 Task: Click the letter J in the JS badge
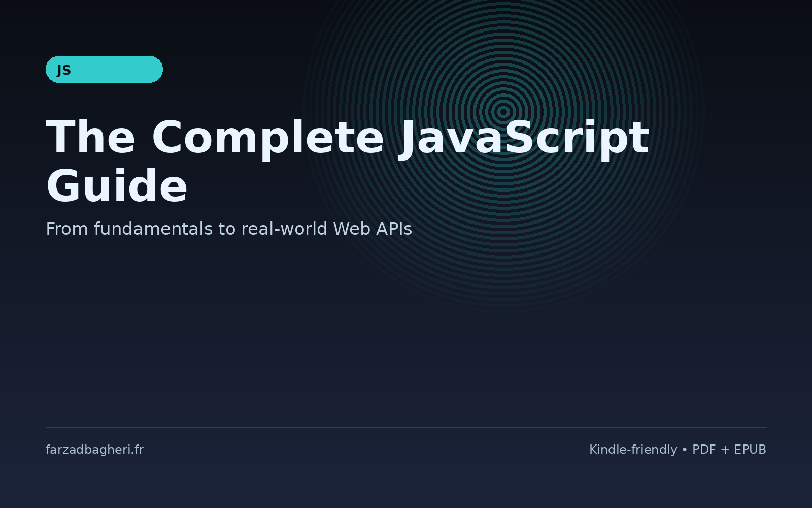point(60,70)
